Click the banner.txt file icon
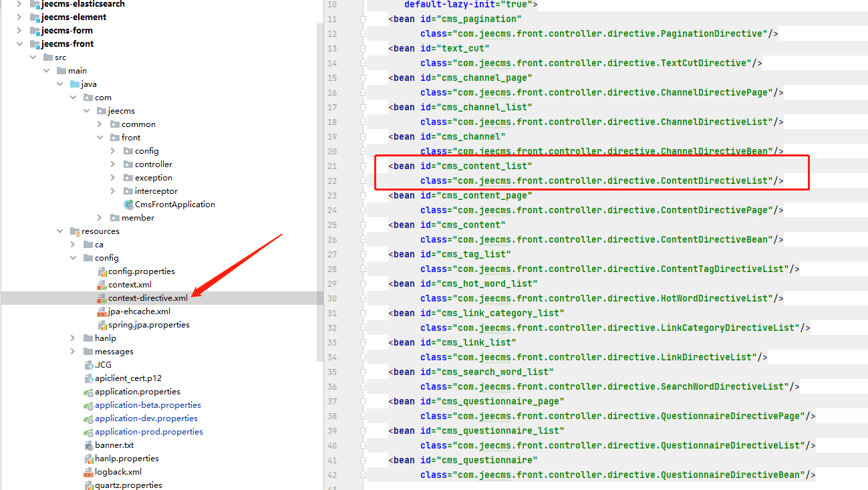This screenshot has width=868, height=490. 89,445
